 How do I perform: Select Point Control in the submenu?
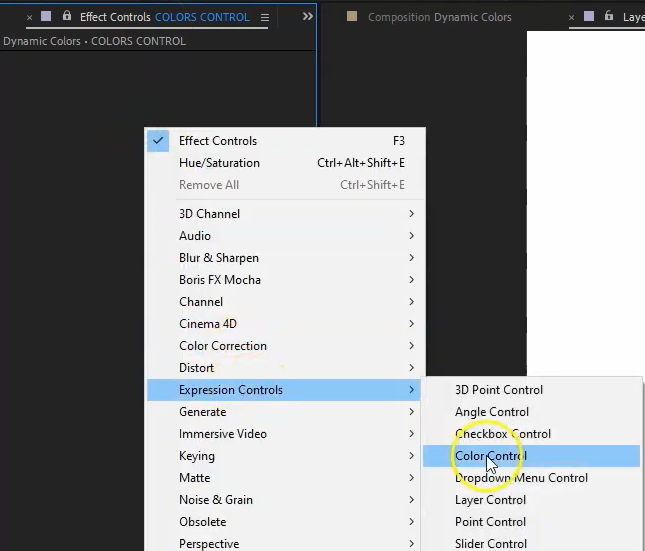(x=490, y=522)
